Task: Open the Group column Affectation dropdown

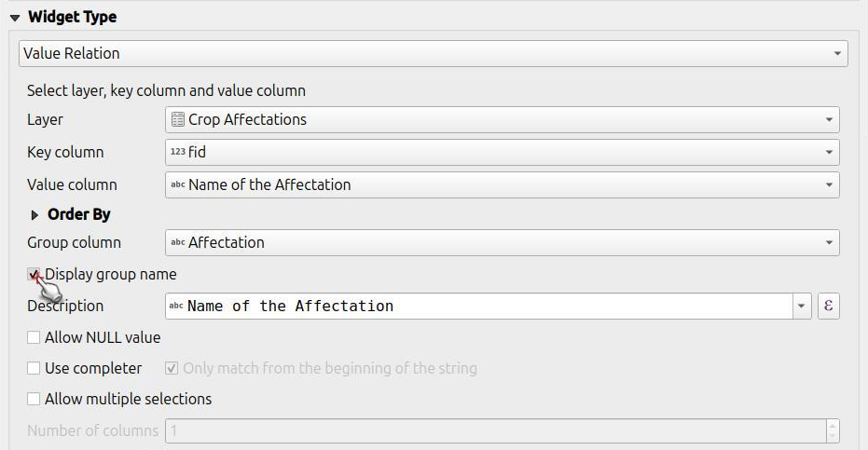Action: pyautogui.click(x=503, y=242)
